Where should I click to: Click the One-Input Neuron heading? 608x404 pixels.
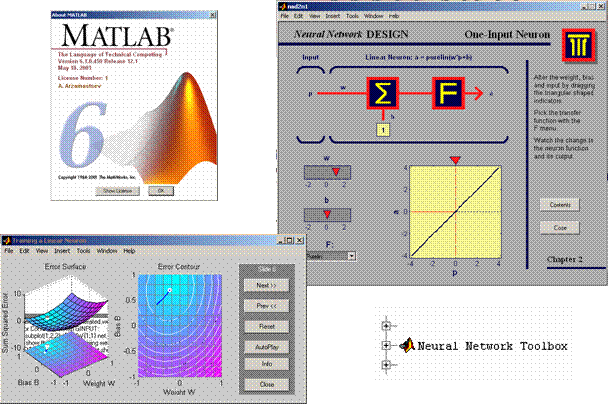(507, 34)
